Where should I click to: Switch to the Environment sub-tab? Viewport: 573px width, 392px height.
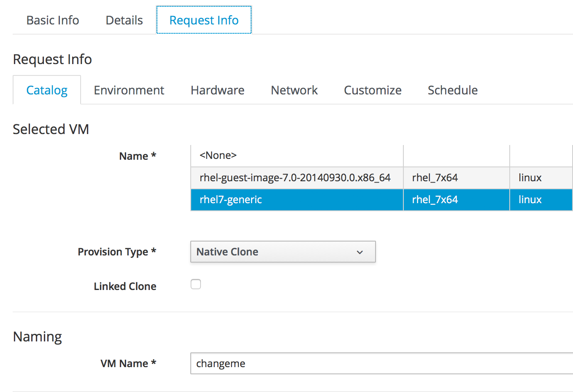point(129,90)
